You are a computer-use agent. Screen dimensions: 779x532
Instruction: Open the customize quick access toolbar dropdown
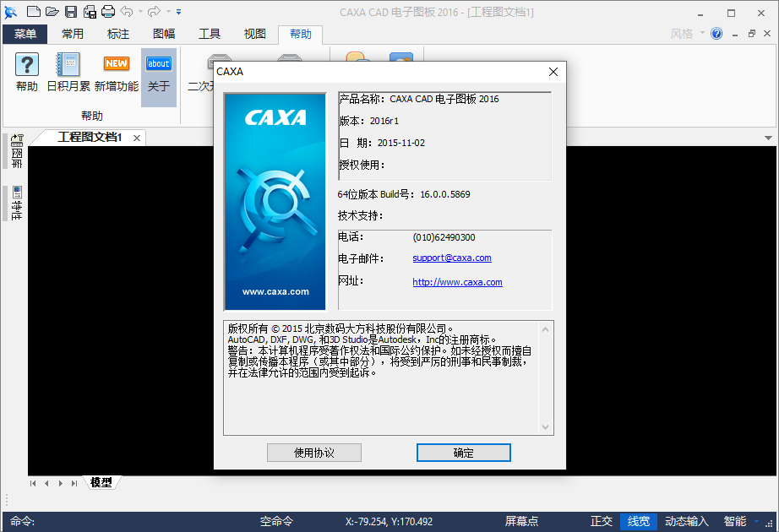tap(179, 12)
